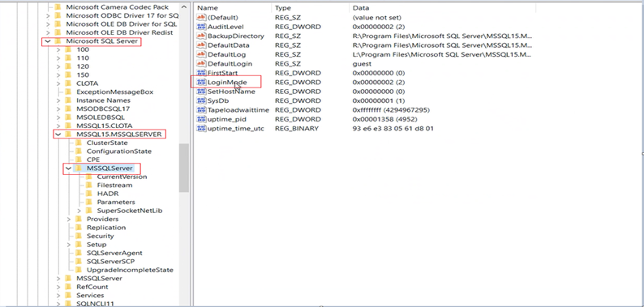The image size is (644, 307).
Task: Select the BackupDirectory value name
Action: [236, 36]
